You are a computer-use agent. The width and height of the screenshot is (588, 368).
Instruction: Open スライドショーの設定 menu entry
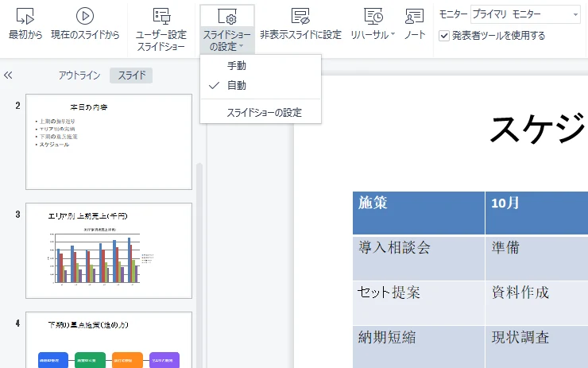pyautogui.click(x=261, y=113)
